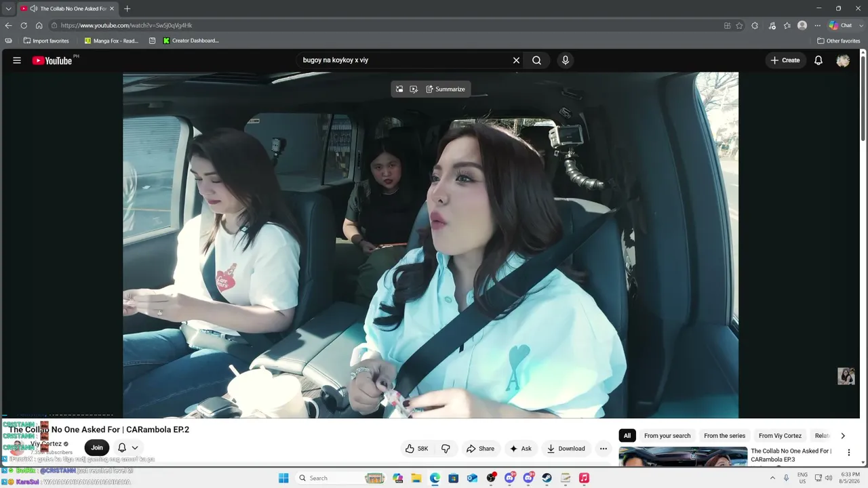Viewport: 868px width, 488px height.
Task: Click the screenshot icon beside Summarize
Action: click(414, 89)
